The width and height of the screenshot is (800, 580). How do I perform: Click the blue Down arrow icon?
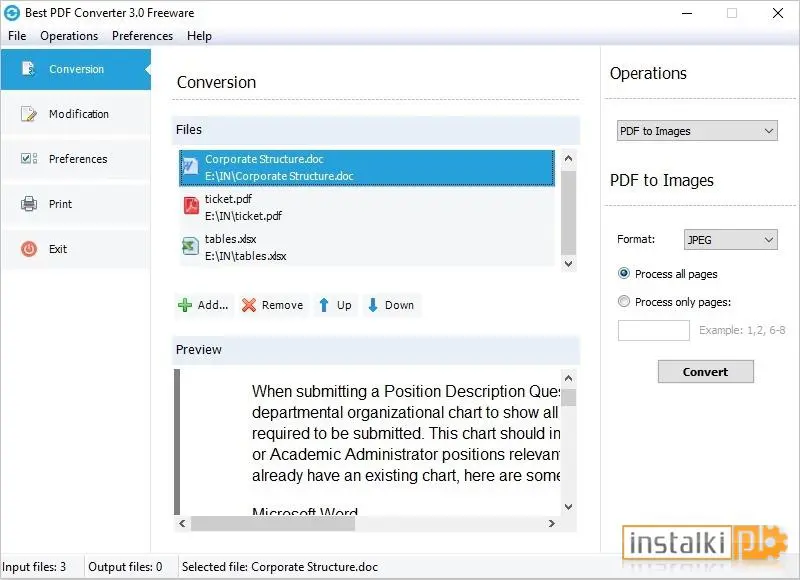[373, 305]
